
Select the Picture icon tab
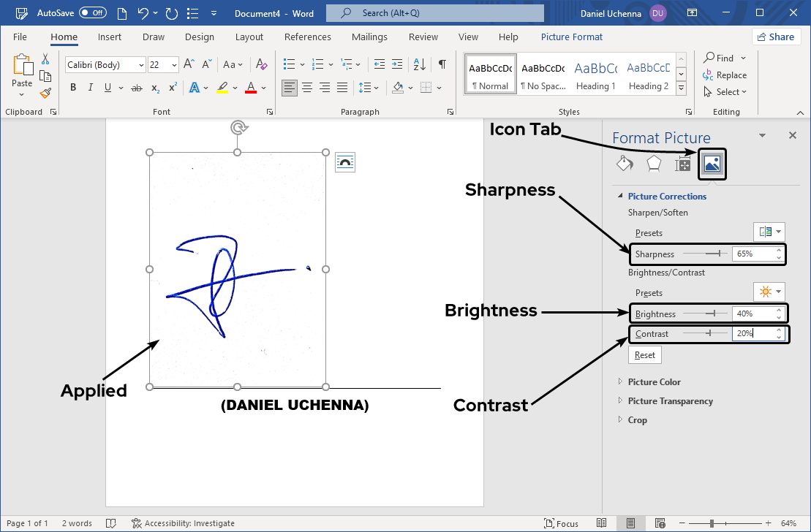(711, 164)
